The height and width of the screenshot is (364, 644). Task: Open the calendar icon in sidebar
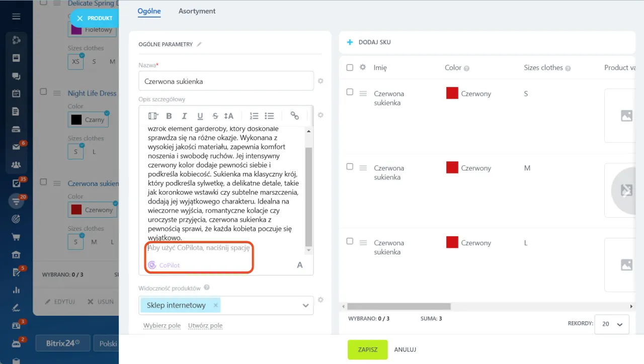coord(16,93)
